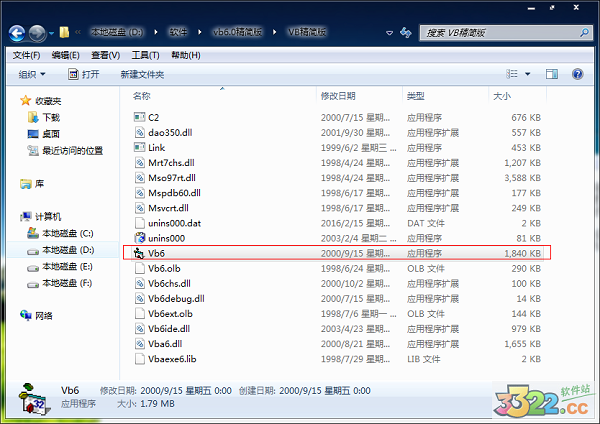Screen dimensions: 600x424
Task: Select the Mrt7chs.dll file icon
Action: coord(139,163)
